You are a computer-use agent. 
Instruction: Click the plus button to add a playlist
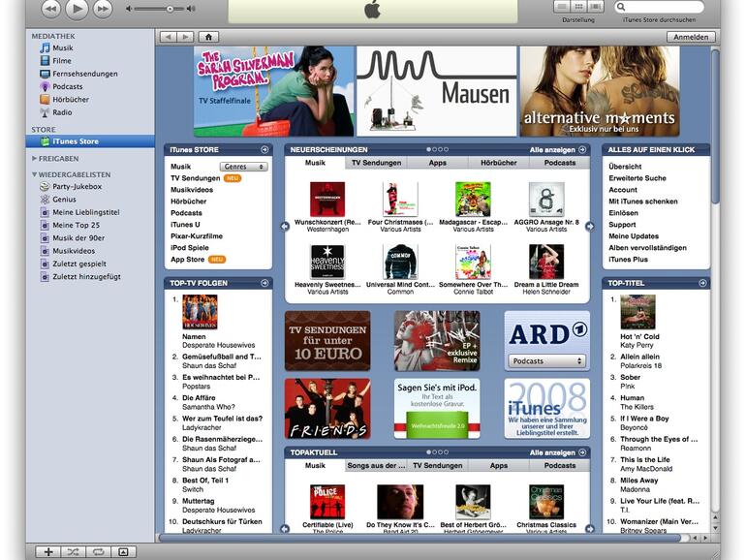47,551
